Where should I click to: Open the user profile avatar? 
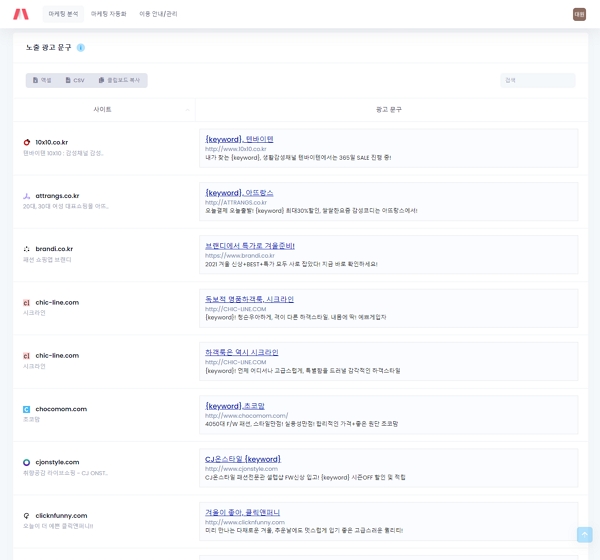point(579,15)
